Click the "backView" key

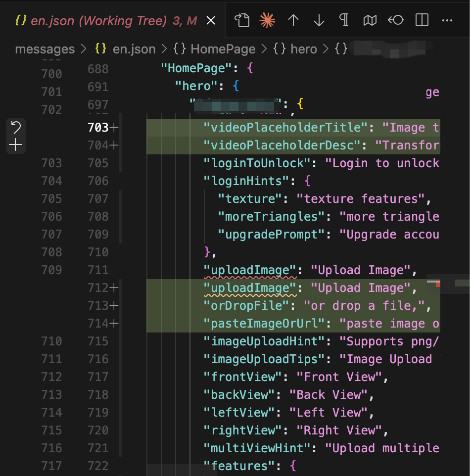[x=239, y=395]
